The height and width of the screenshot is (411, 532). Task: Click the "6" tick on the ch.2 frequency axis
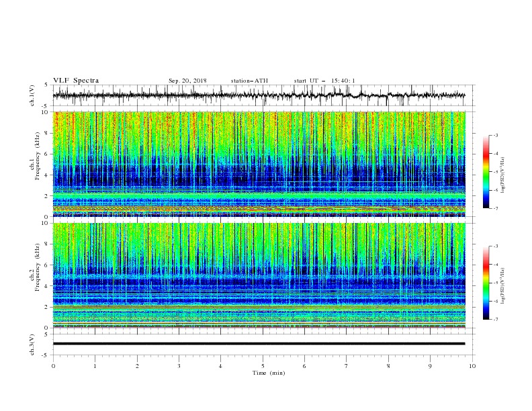click(x=47, y=265)
